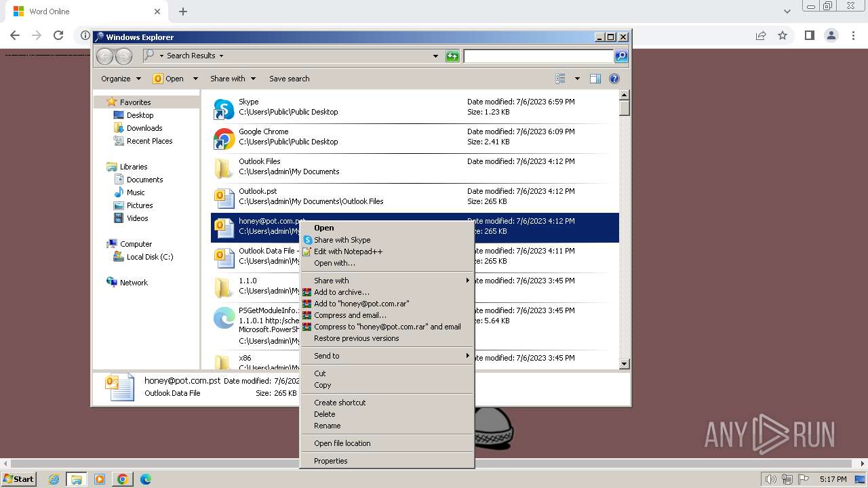Open the Share with toolbar dropdown
This screenshot has width=868, height=488.
(x=233, y=79)
